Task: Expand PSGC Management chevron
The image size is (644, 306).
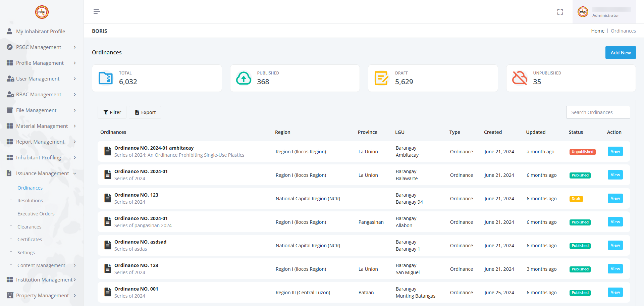Action: coord(75,47)
